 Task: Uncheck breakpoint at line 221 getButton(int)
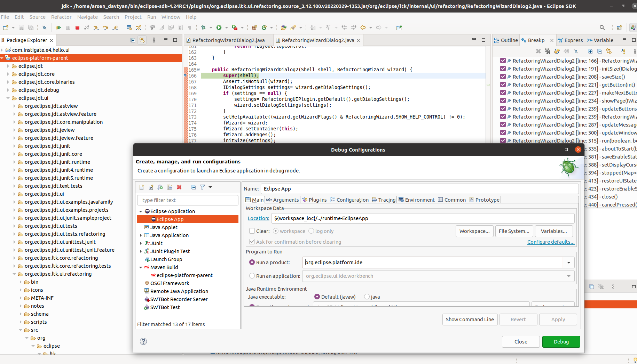[503, 84]
